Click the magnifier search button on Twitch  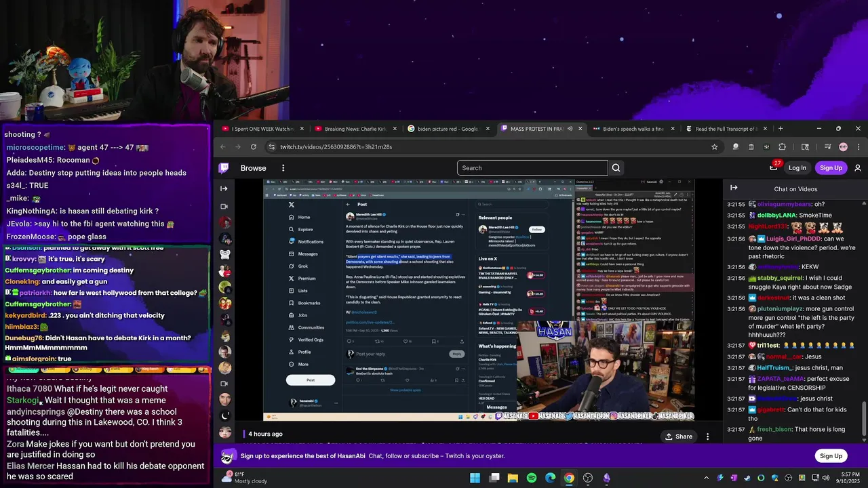coord(616,168)
